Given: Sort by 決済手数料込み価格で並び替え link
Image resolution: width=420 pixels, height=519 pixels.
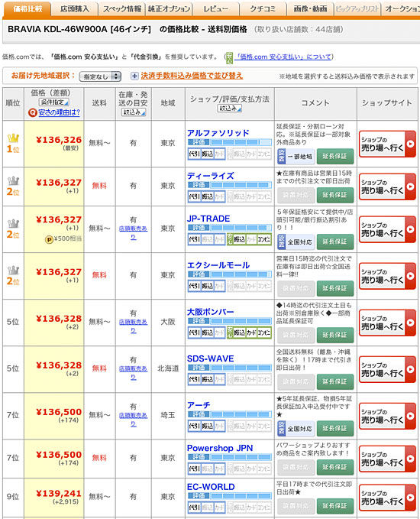Looking at the screenshot, I should coord(192,76).
